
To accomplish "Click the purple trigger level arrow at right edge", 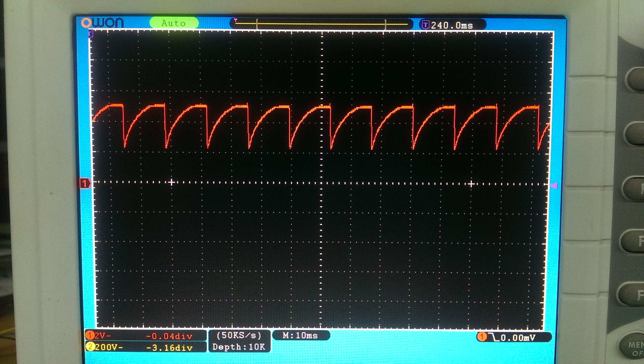I will click(x=553, y=186).
